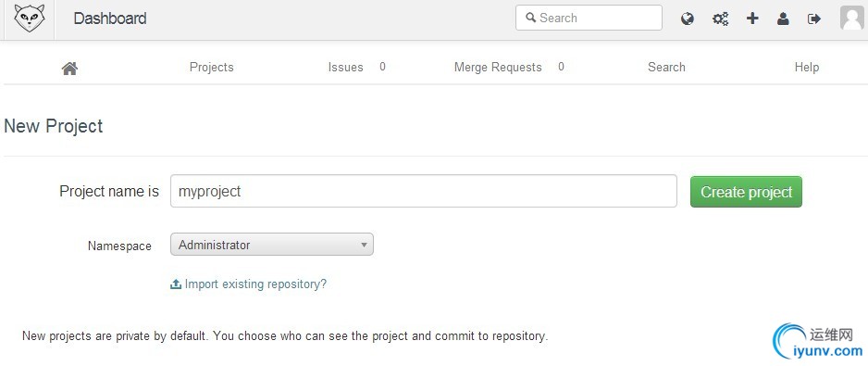Viewport: 868px width, 366px height.
Task: Click the upload icon beside Import link
Action: coord(176,284)
